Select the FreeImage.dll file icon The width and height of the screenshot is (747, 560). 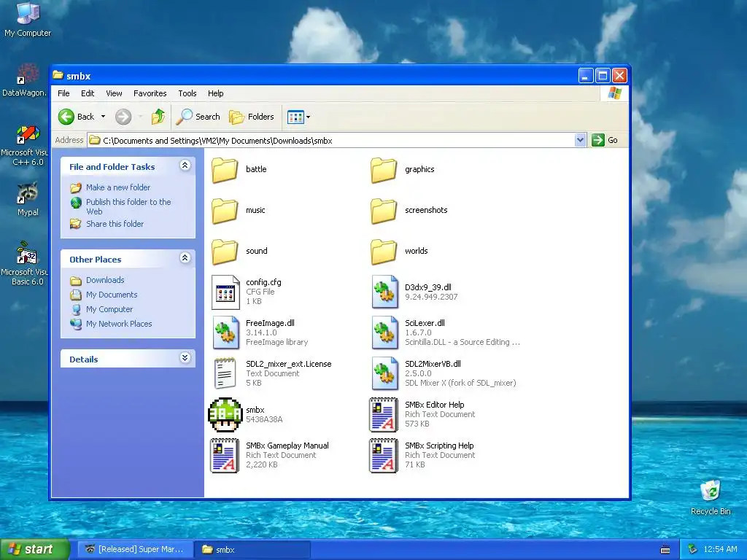pyautogui.click(x=226, y=332)
